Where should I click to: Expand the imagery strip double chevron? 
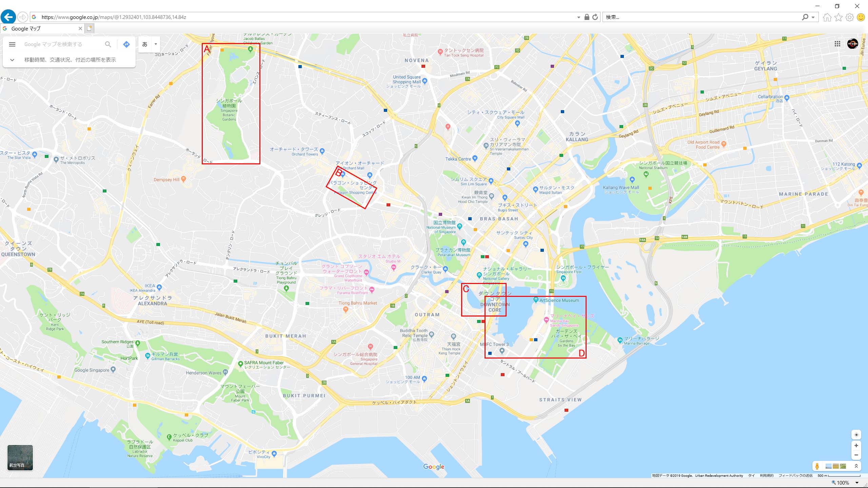[856, 466]
